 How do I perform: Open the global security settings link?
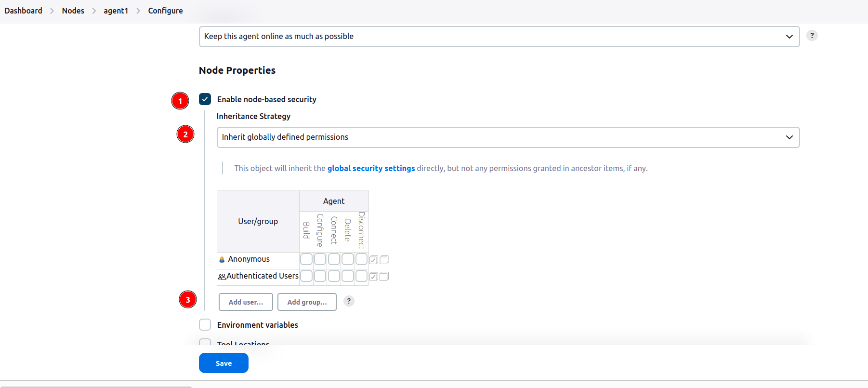(x=371, y=168)
